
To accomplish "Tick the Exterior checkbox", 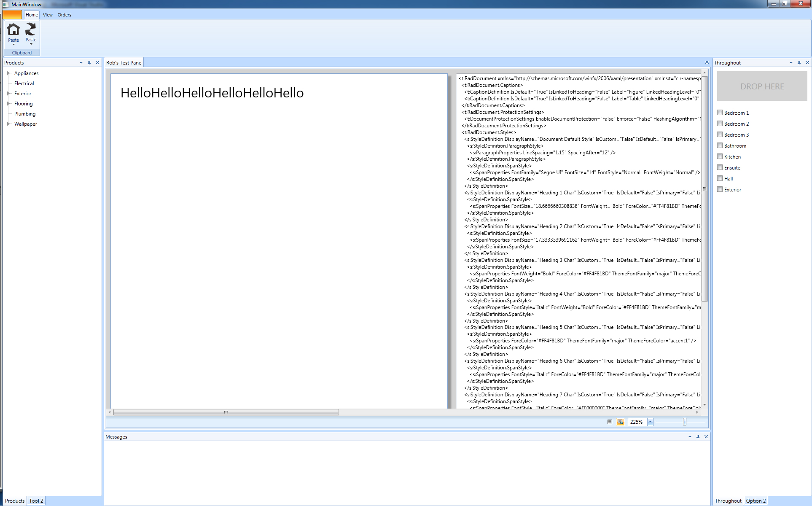I will pos(720,189).
